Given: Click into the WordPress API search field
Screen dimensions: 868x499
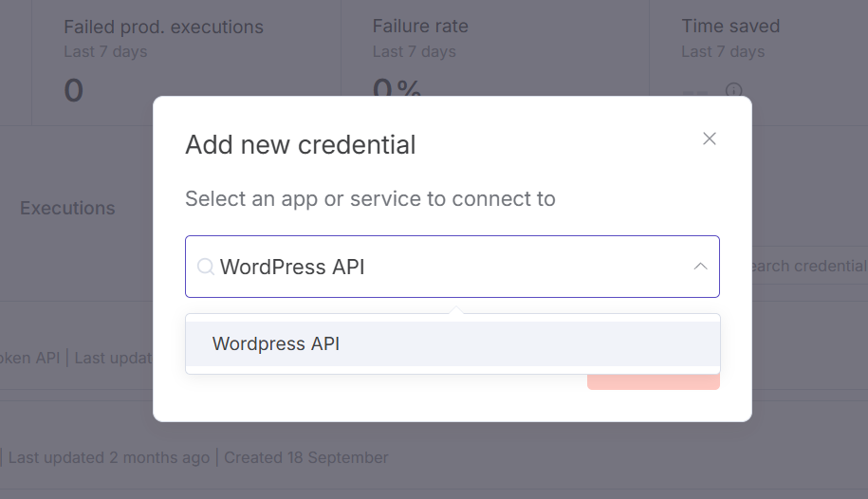Looking at the screenshot, I should pyautogui.click(x=446, y=268).
